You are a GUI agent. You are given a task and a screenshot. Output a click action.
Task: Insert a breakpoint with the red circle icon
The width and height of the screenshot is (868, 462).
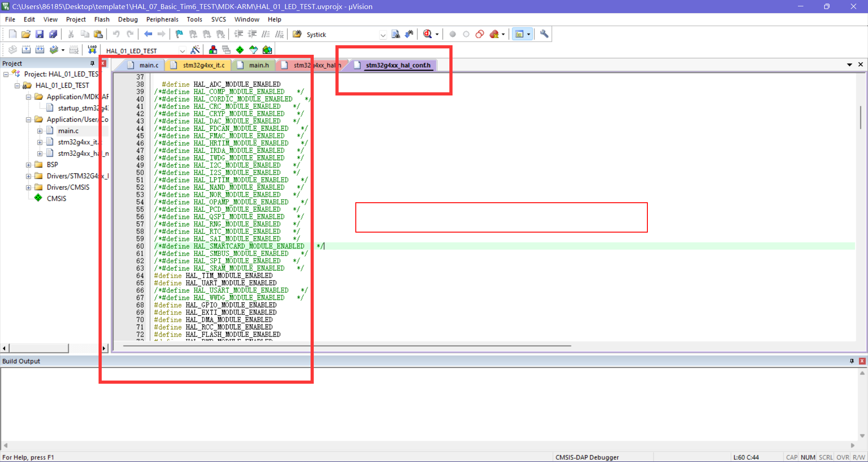pyautogui.click(x=453, y=34)
